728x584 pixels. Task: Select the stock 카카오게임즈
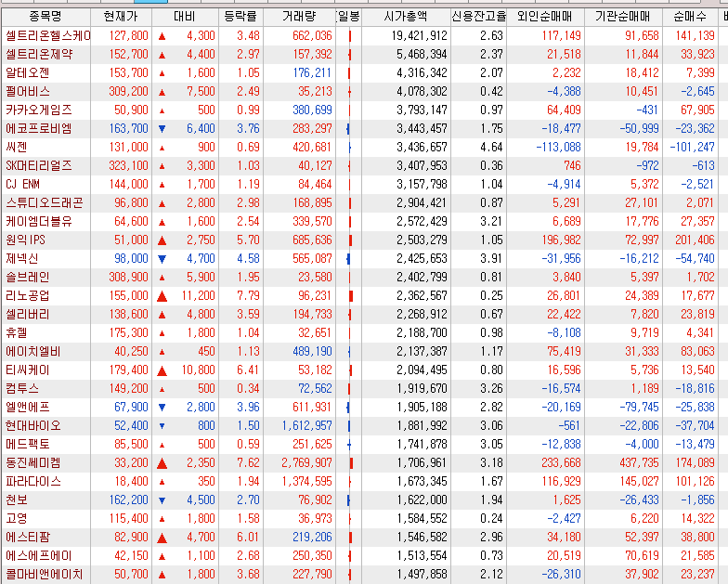(x=39, y=110)
